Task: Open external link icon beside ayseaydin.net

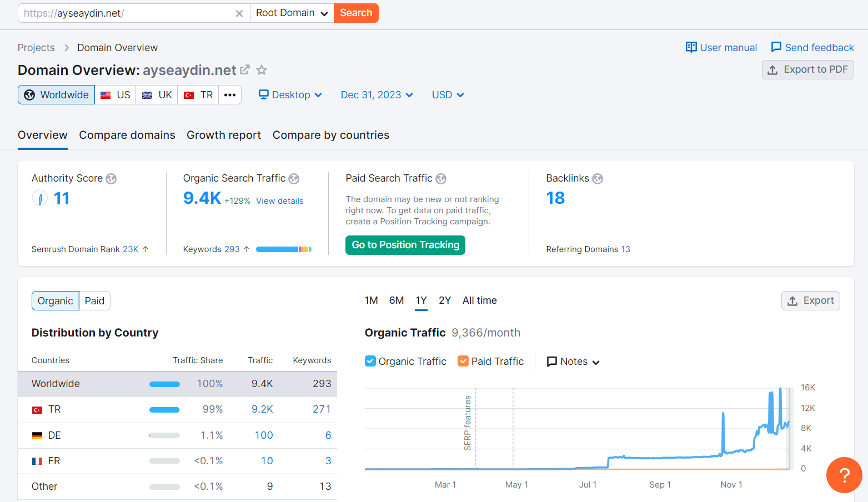Action: coord(244,70)
